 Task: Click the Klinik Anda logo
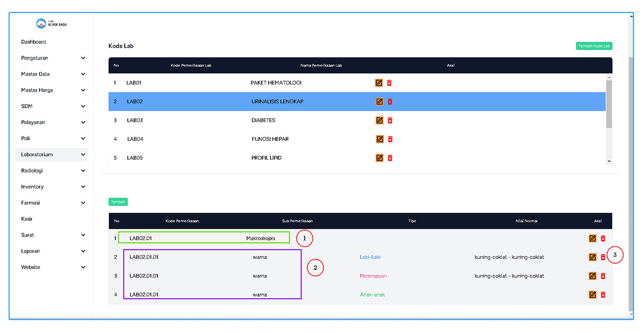pos(52,23)
